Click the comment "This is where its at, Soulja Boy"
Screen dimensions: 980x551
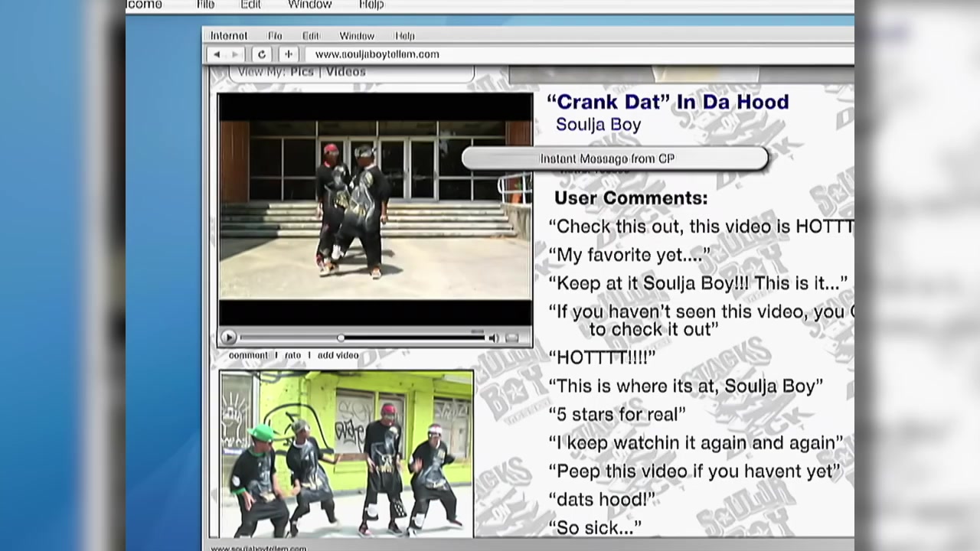tap(686, 386)
